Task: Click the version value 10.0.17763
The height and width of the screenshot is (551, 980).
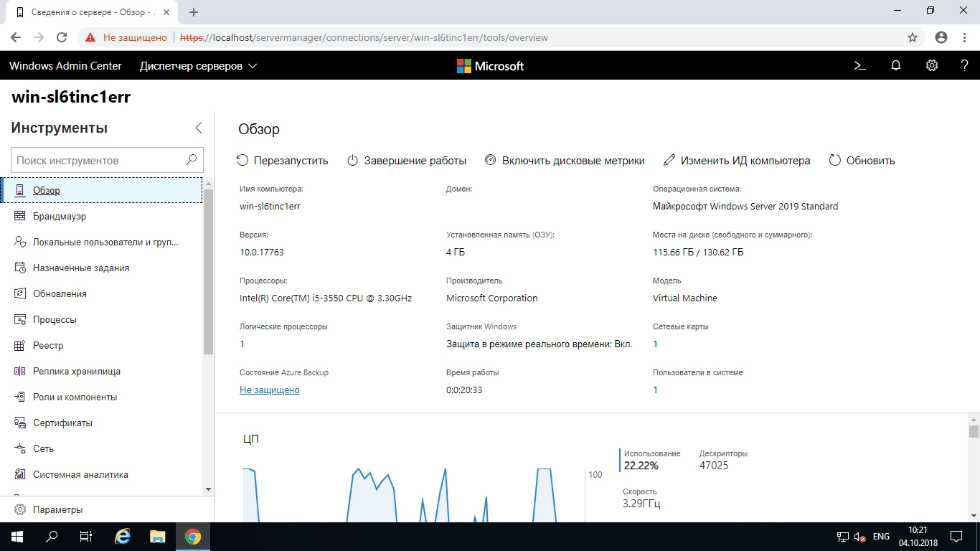Action: pos(262,252)
